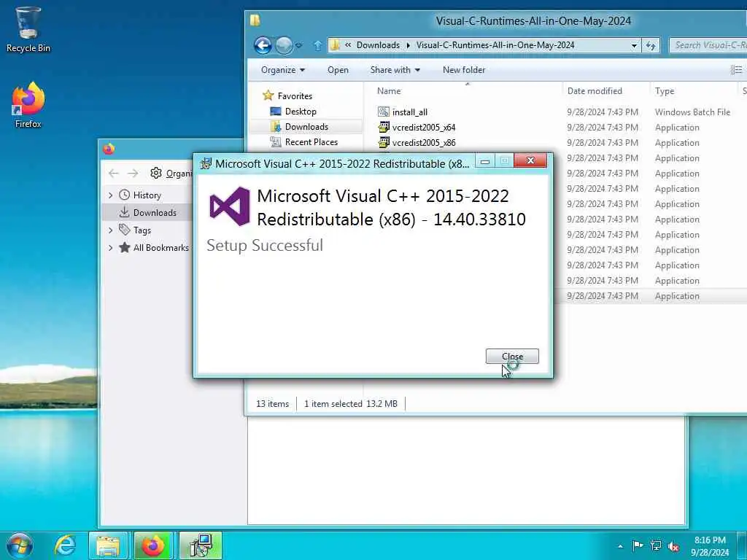Create a New folder from toolbar
Screen dimensions: 747x560
click(x=463, y=70)
